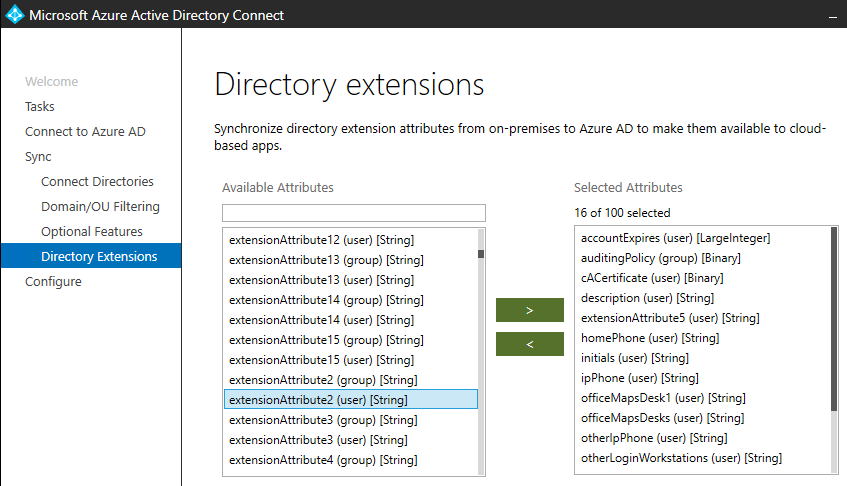Open Domain/OU Filtering page

pos(100,206)
